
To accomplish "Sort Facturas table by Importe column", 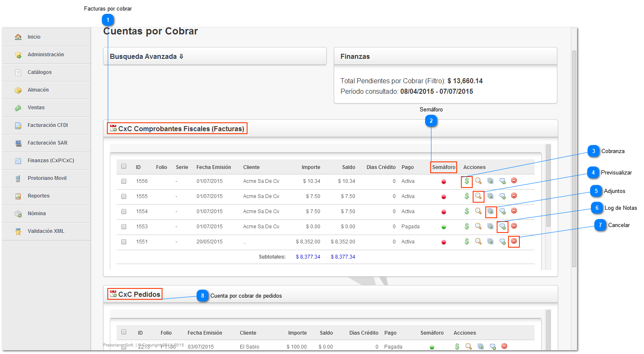I will tap(311, 167).
